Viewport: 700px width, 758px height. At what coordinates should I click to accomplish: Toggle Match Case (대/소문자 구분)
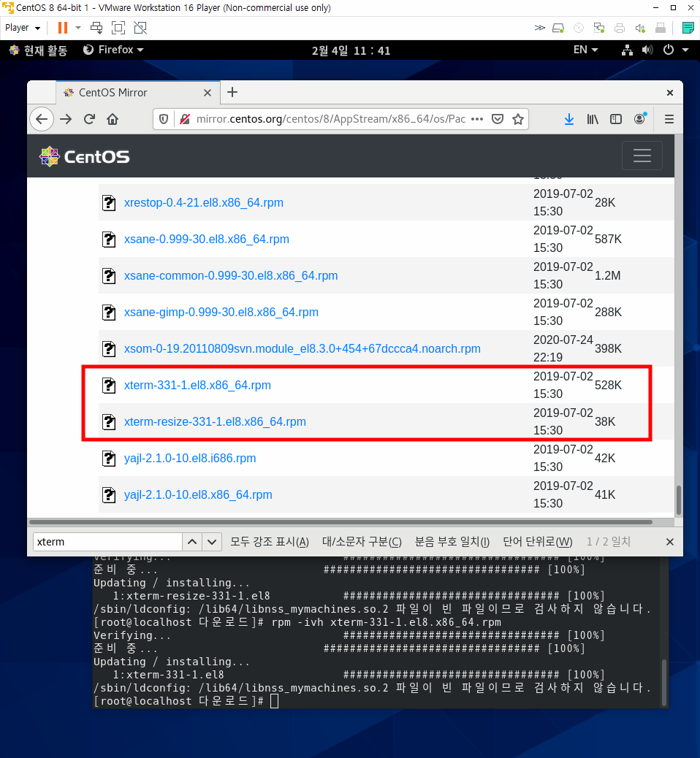coord(362,542)
